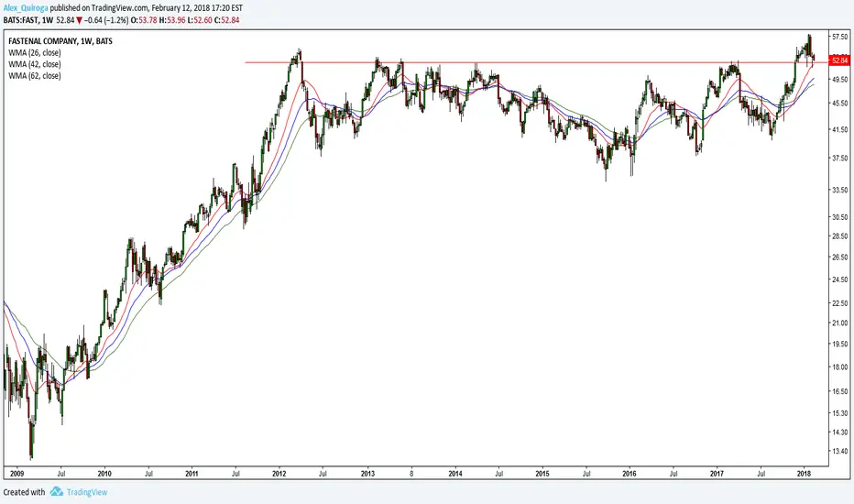854x504 pixels.
Task: Click the BATS:FAST, 1W symbol text
Action: 28,20
